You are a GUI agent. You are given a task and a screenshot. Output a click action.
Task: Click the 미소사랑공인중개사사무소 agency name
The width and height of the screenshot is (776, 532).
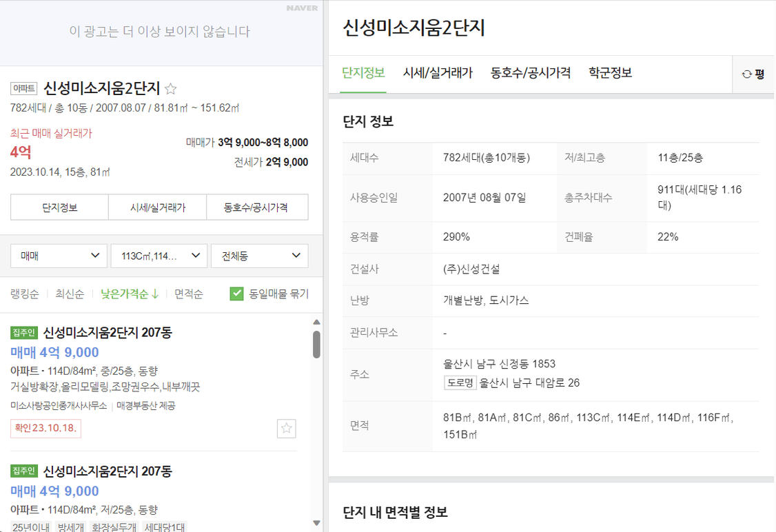tap(59, 406)
